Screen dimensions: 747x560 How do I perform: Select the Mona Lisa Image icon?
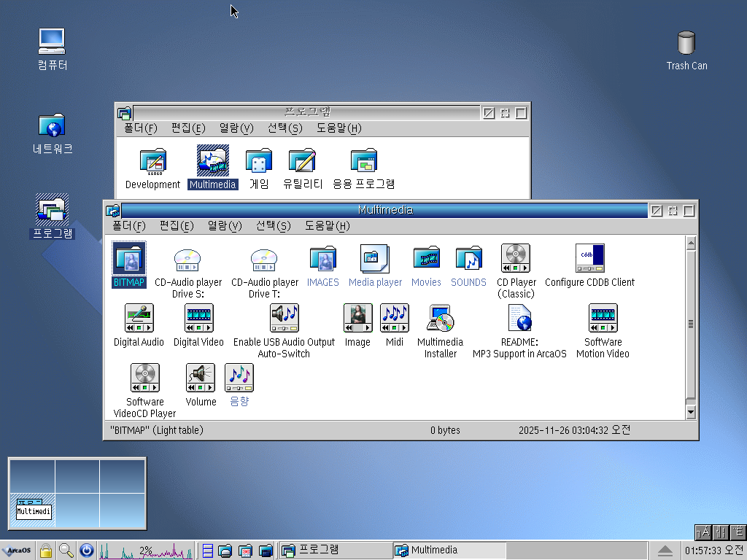[357, 319]
